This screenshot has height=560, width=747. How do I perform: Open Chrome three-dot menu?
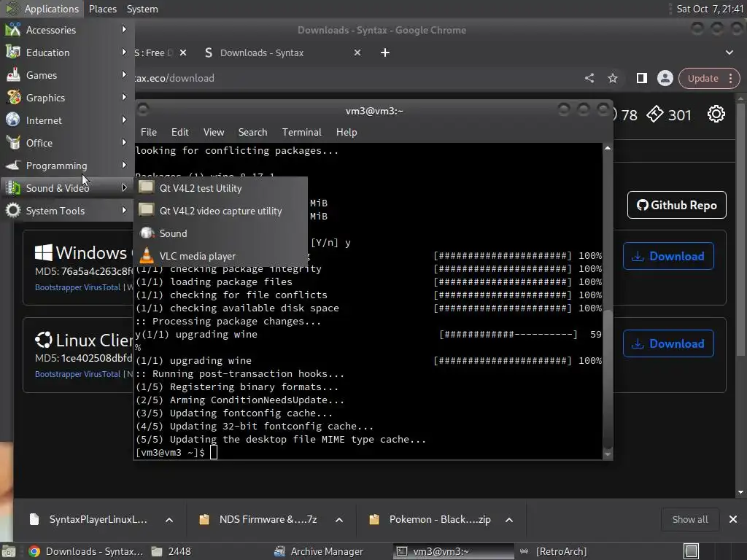click(731, 78)
